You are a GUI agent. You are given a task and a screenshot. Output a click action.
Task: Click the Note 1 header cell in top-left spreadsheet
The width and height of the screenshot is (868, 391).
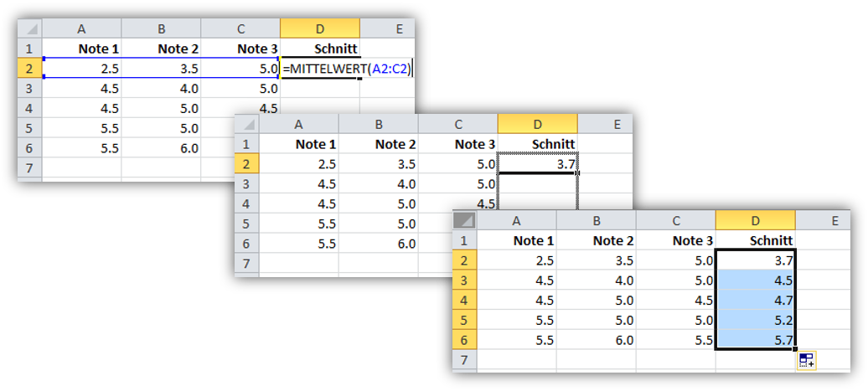pyautogui.click(x=82, y=49)
